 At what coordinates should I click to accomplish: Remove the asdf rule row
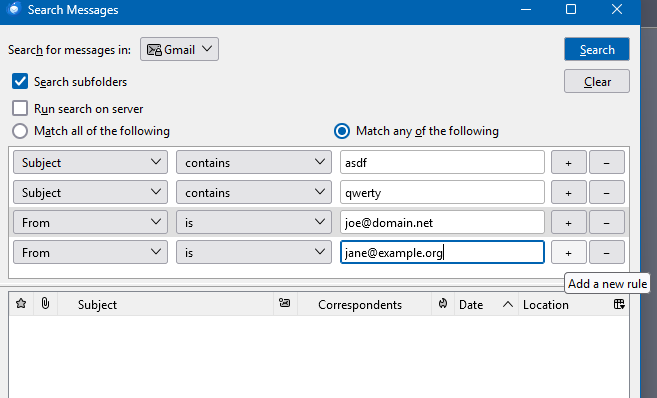[x=607, y=162]
